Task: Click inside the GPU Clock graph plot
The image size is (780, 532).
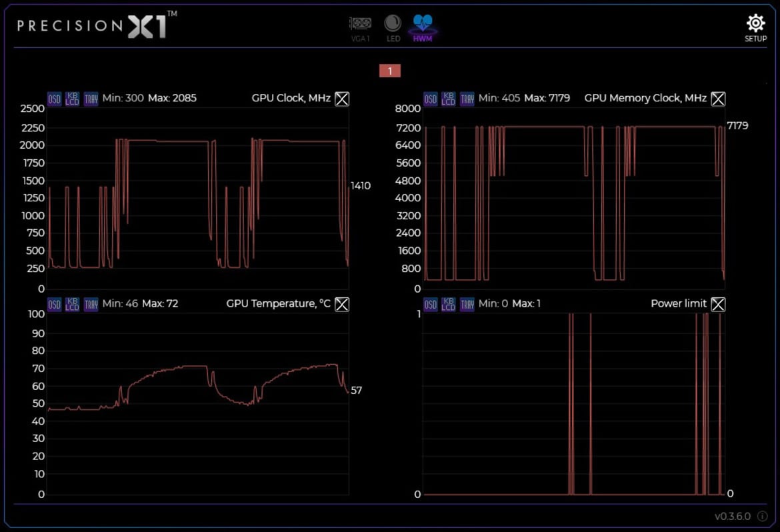Action: (198, 199)
